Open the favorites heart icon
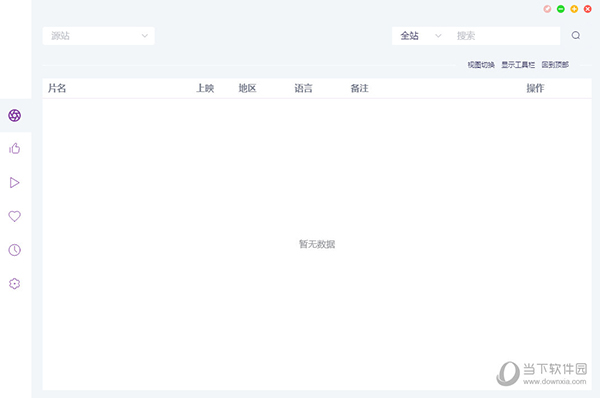600x398 pixels. [15, 216]
